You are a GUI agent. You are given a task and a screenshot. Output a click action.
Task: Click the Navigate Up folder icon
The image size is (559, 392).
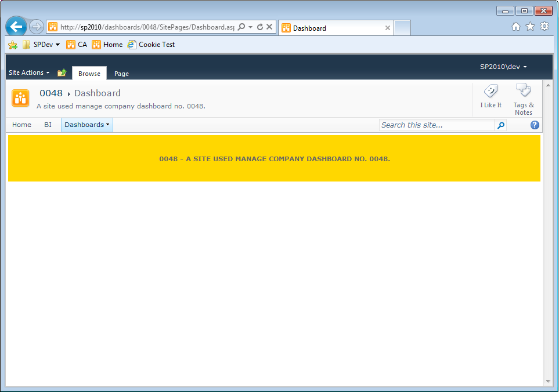[x=62, y=72]
